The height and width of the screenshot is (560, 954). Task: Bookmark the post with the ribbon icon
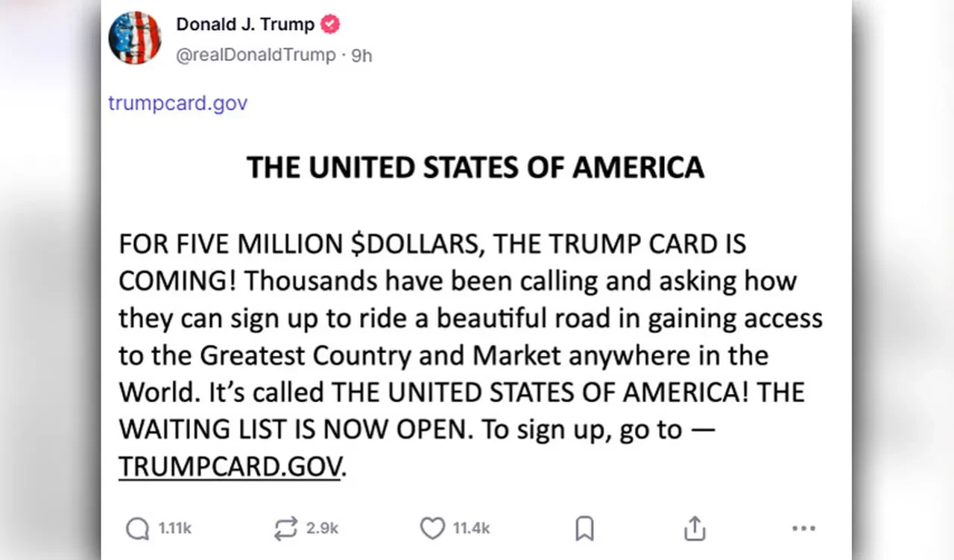(585, 528)
